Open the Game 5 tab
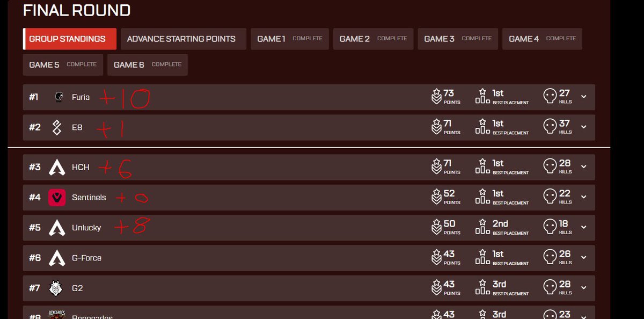Image resolution: width=644 pixels, height=319 pixels. (63, 64)
